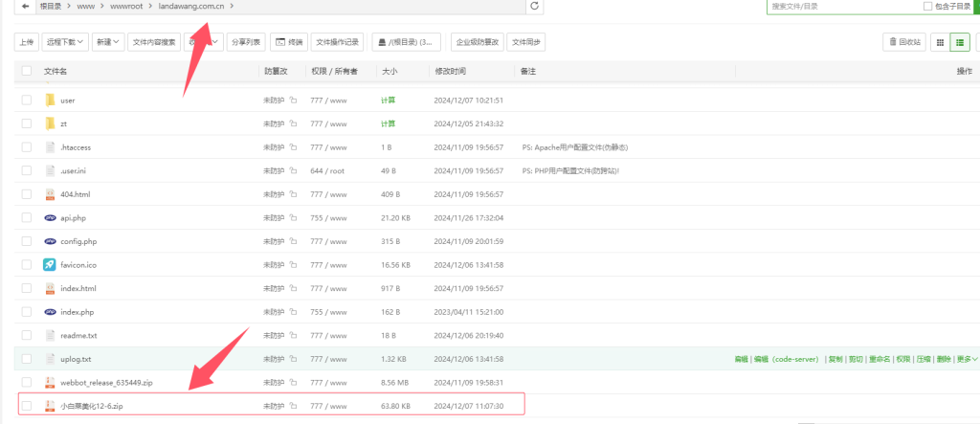Click the config.php PHP icon
Image resolution: width=980 pixels, height=424 pixels.
(51, 241)
